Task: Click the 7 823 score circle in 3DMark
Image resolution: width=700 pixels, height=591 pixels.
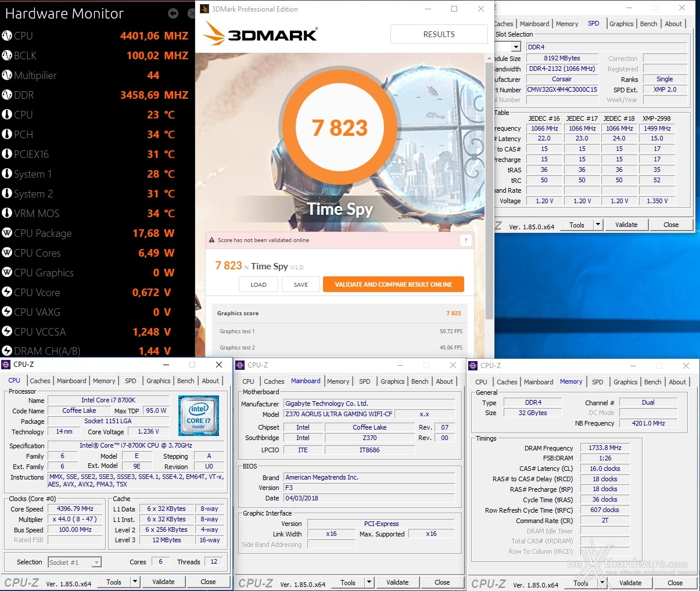Action: [340, 128]
